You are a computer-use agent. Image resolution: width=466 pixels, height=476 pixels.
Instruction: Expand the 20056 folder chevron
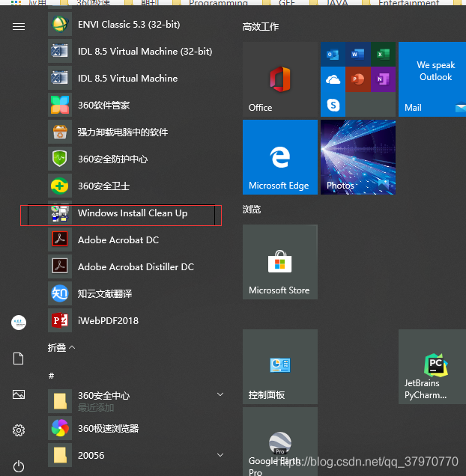click(220, 455)
